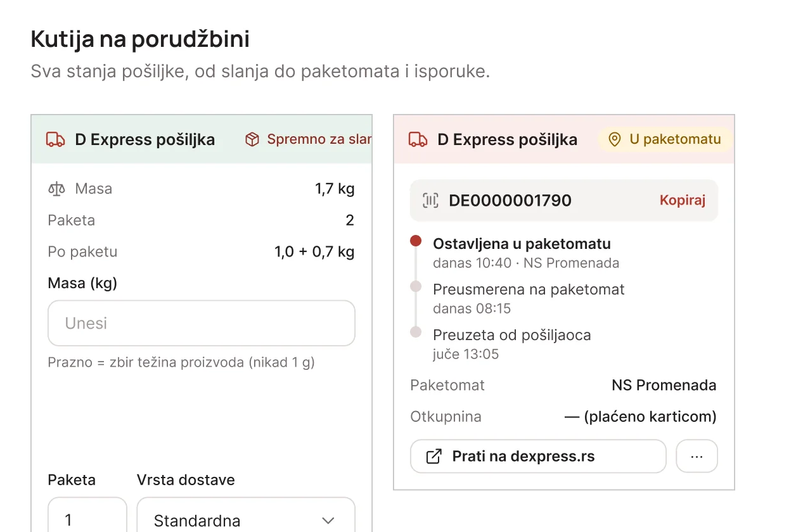Click NS Promenada value in Paketomat row
The height and width of the screenshot is (532, 796).
664,385
